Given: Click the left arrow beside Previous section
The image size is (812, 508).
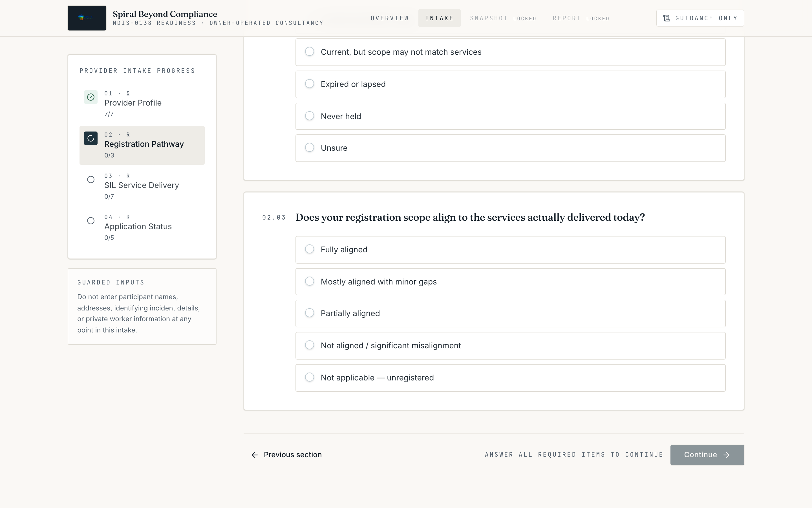Looking at the screenshot, I should coord(255,455).
